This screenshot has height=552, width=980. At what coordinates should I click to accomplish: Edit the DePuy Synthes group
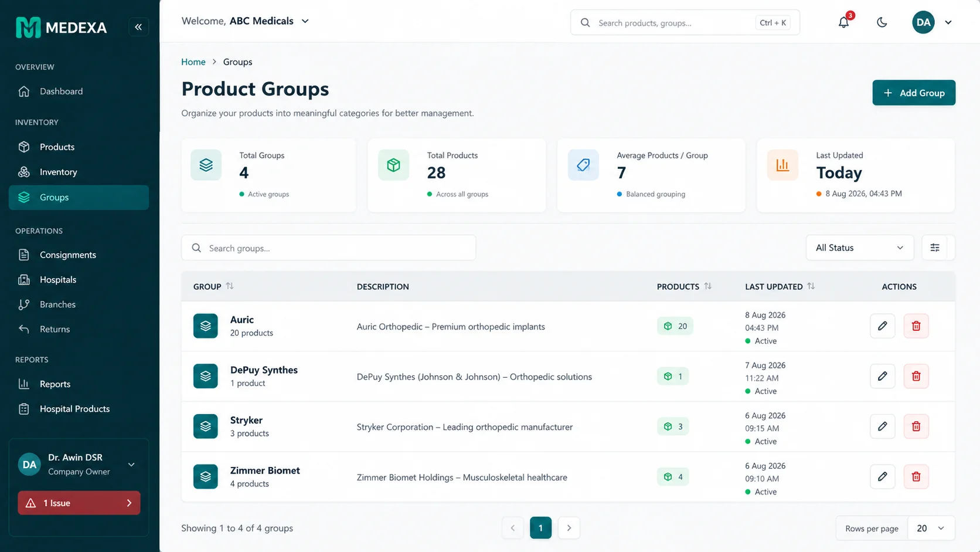tap(882, 376)
